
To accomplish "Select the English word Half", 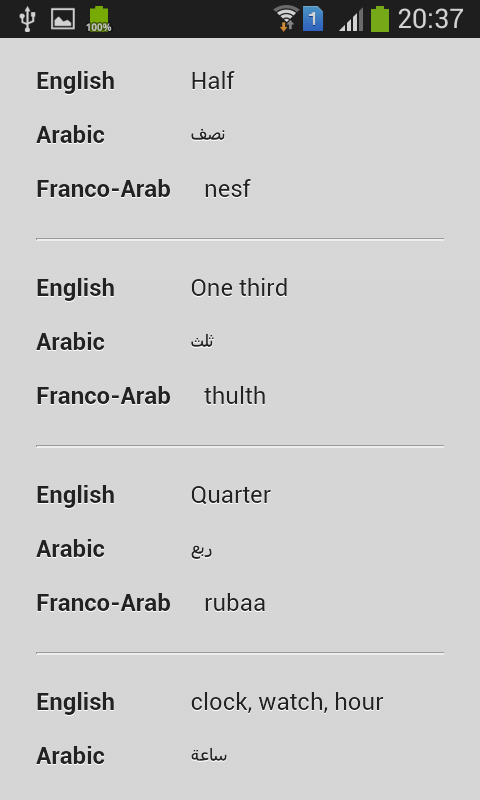I will click(x=212, y=81).
